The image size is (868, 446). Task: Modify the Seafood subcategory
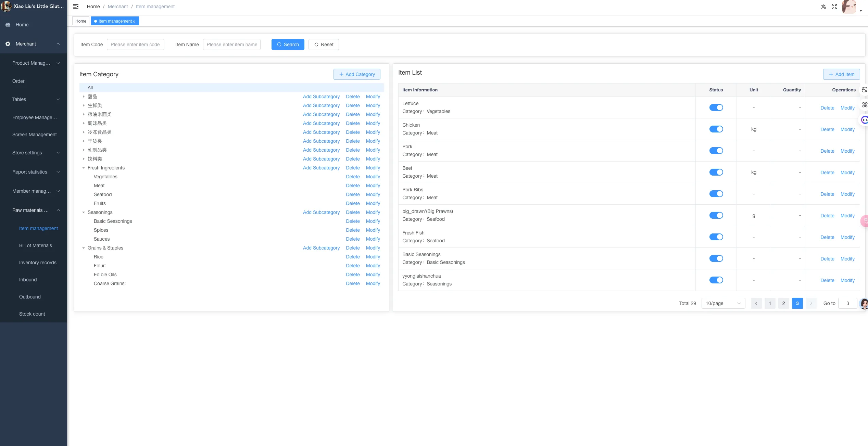[x=373, y=194]
